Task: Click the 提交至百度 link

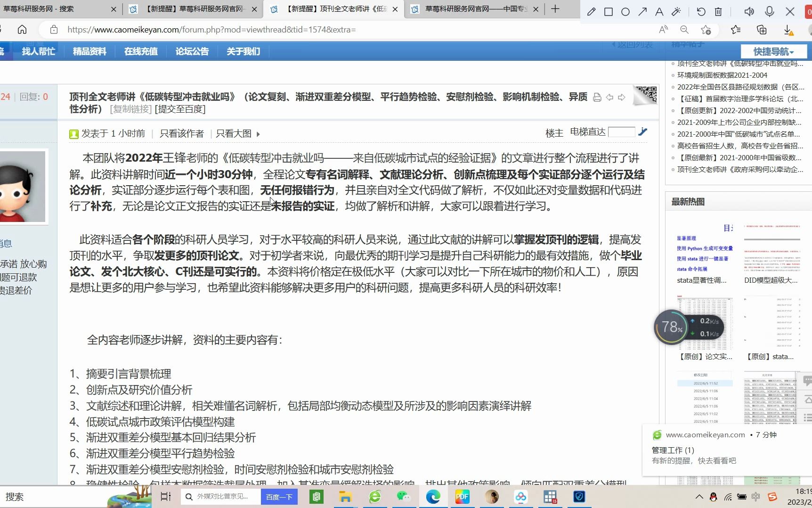Action: point(180,109)
